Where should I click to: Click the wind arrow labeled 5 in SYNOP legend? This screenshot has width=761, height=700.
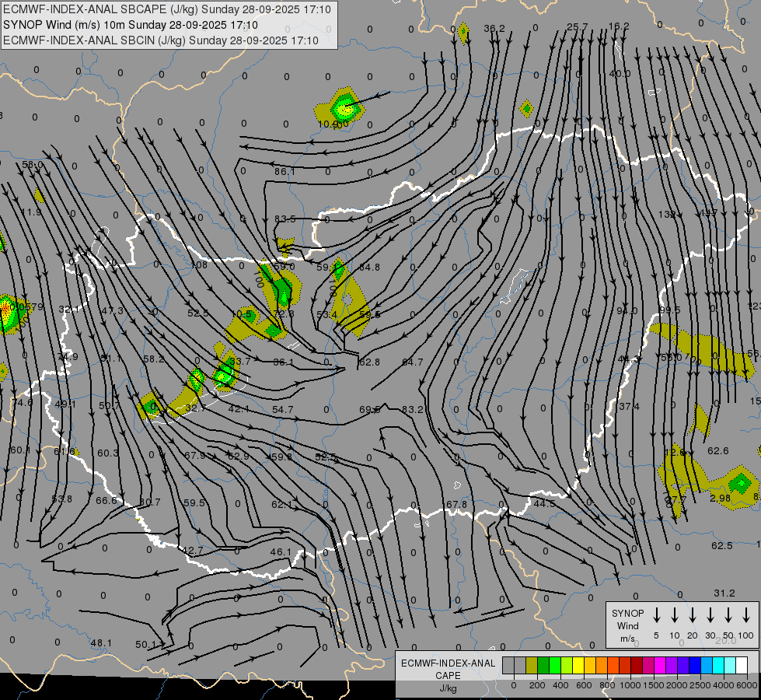656,615
